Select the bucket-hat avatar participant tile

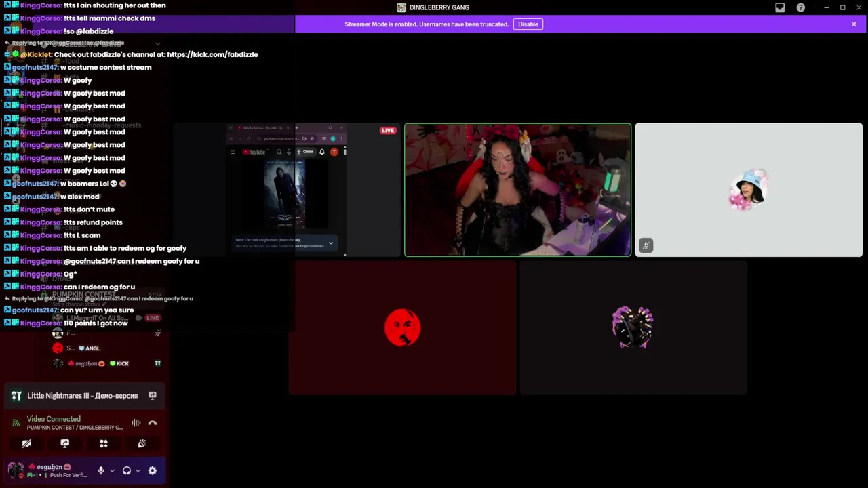coord(749,190)
